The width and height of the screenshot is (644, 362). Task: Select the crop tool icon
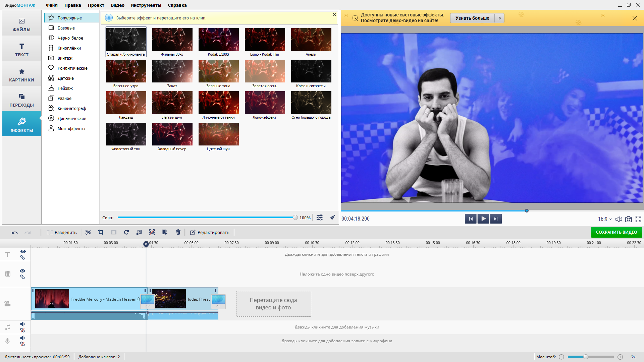[x=101, y=232]
